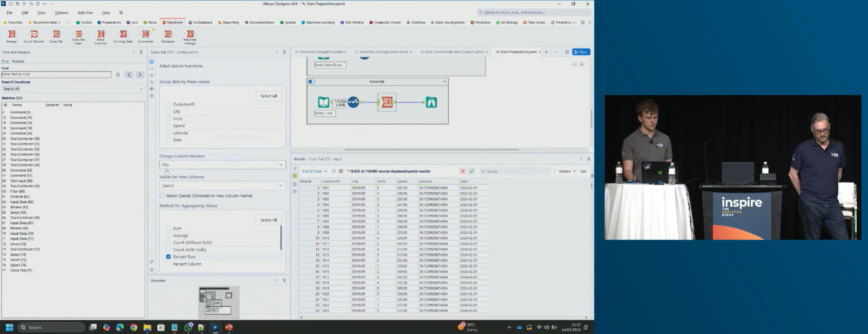Open the Actions dropdown in Results
Viewport: 868px width, 334px height.
pyautogui.click(x=567, y=171)
